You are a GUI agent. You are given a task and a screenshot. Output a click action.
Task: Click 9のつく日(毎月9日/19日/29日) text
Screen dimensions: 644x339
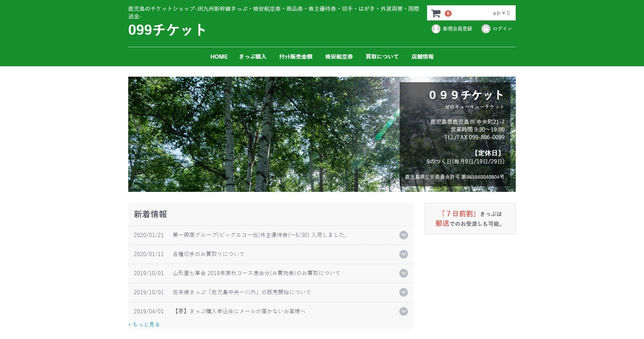click(x=465, y=161)
